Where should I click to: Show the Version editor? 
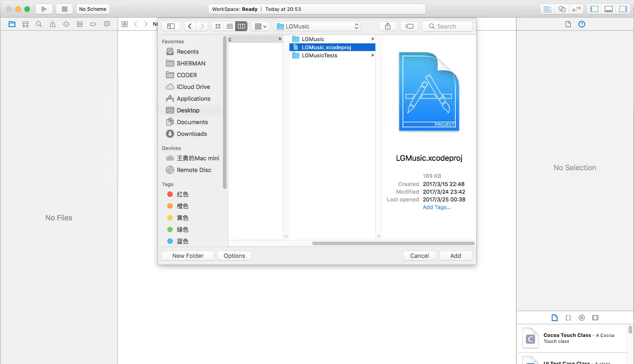coord(576,9)
